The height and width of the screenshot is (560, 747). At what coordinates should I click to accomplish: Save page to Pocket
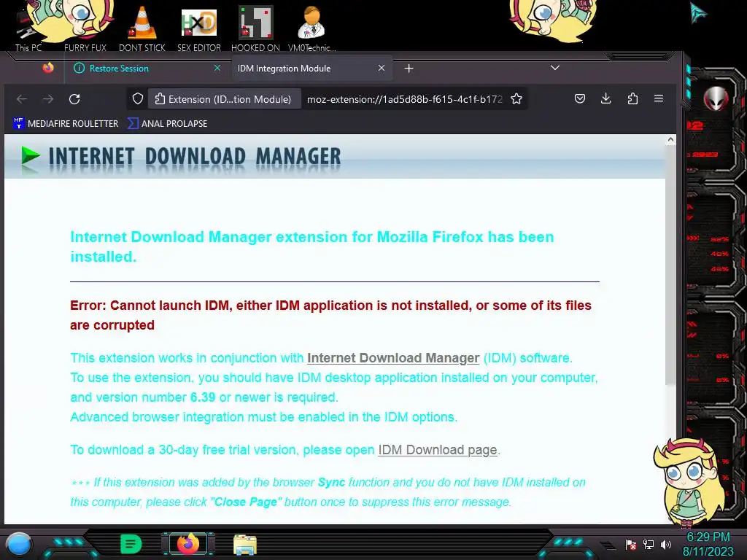tap(580, 98)
